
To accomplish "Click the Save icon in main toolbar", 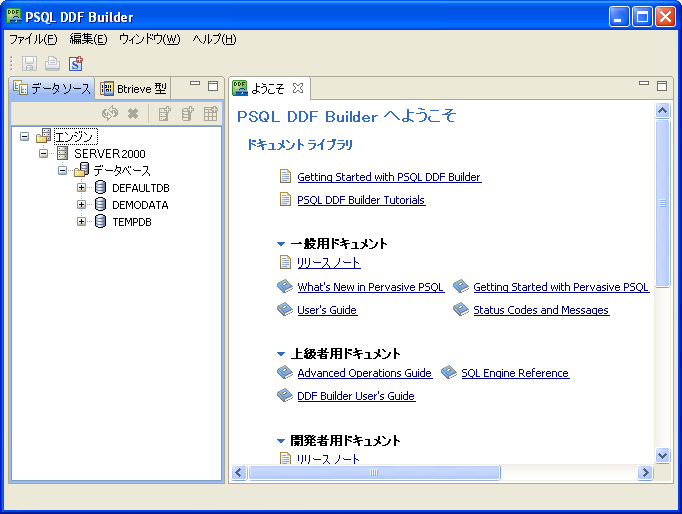I will [29, 63].
